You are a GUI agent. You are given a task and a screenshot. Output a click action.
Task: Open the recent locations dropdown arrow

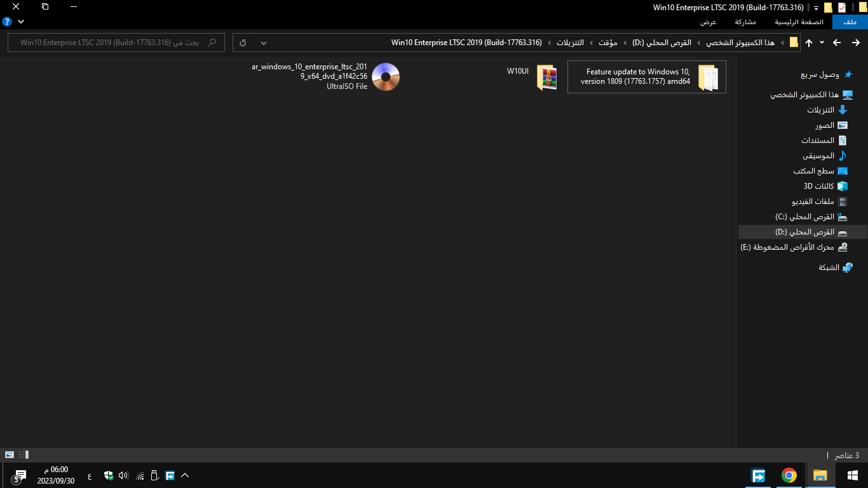(x=822, y=43)
